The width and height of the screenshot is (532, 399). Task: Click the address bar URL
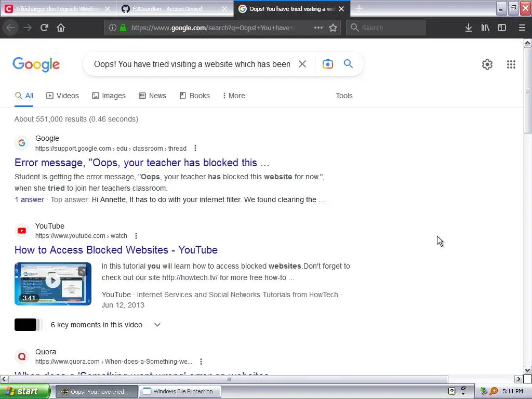tap(212, 28)
